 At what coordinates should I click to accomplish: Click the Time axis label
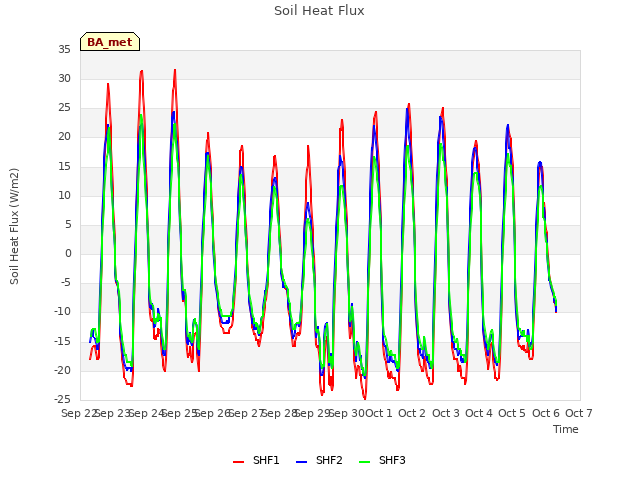566,429
